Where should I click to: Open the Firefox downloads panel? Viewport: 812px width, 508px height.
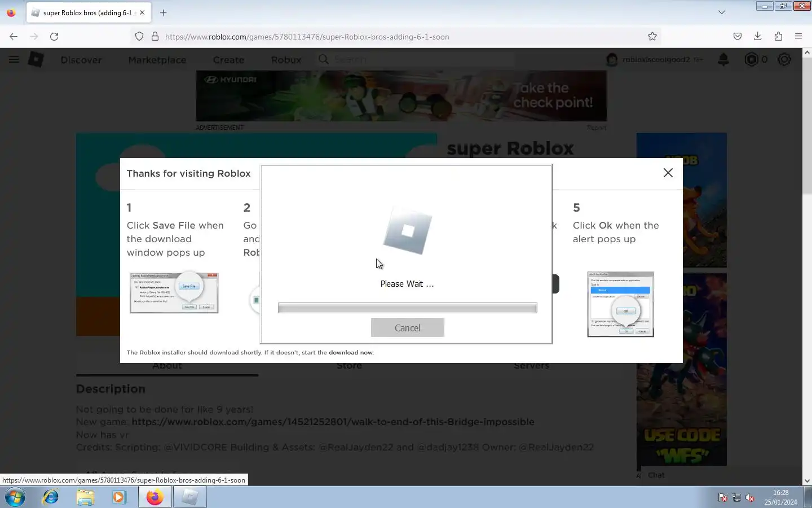758,37
